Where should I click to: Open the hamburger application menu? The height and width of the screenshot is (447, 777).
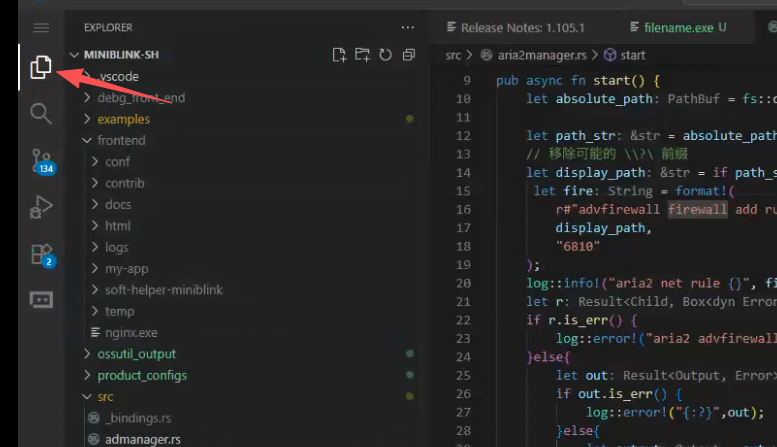(40, 28)
